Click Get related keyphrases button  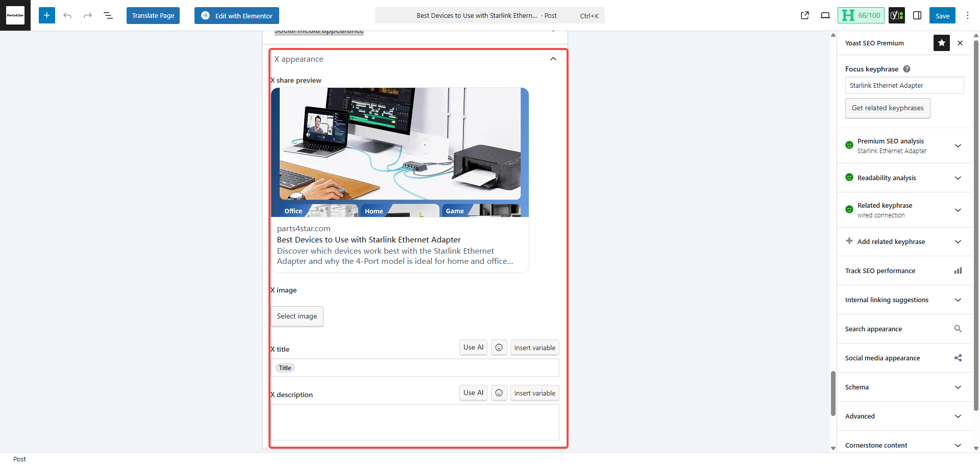click(x=888, y=108)
